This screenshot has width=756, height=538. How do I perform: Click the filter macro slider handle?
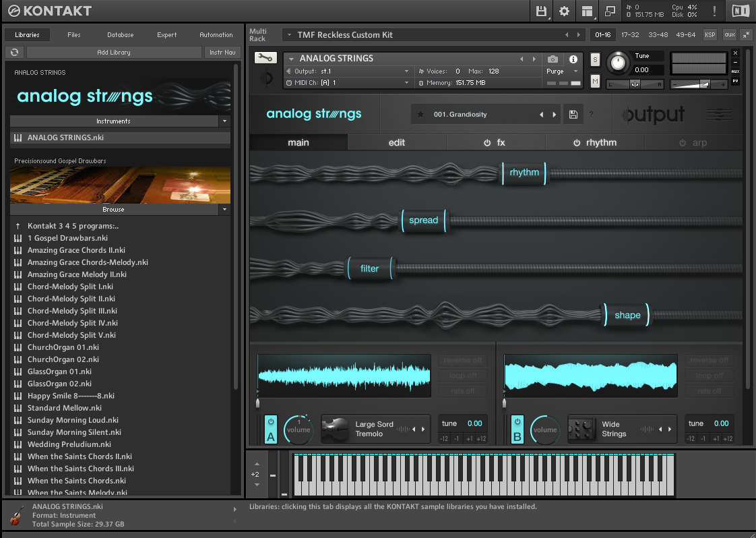370,268
